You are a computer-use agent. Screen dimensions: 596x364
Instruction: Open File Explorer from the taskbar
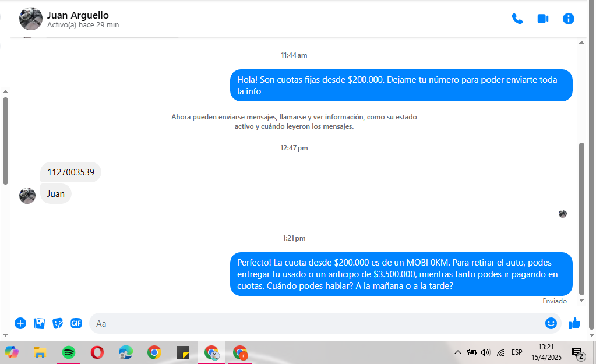coord(40,352)
